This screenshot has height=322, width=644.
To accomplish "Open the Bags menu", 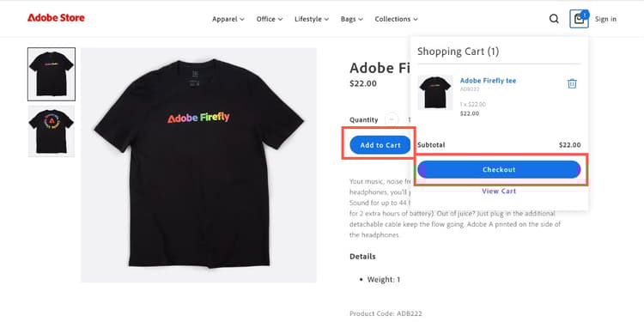I will pyautogui.click(x=352, y=19).
